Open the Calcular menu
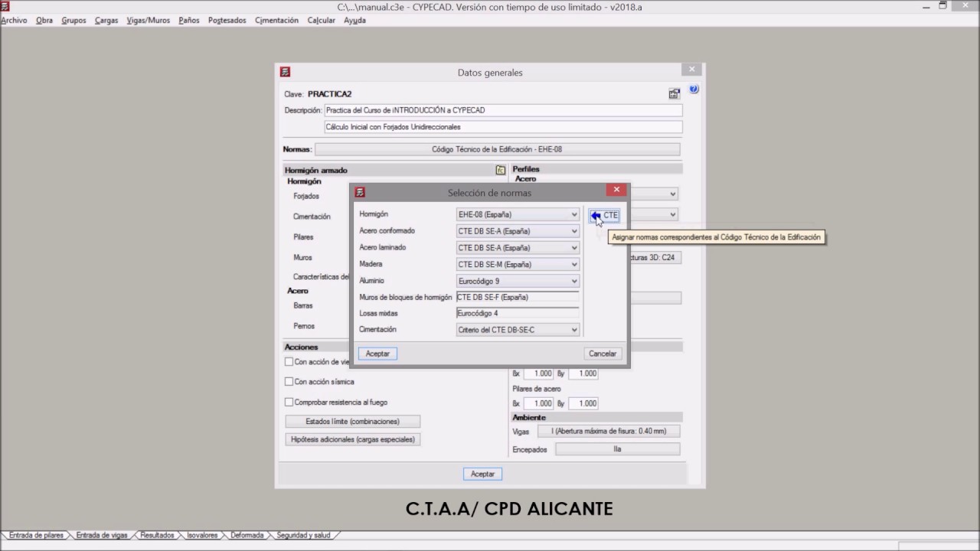 pos(322,21)
